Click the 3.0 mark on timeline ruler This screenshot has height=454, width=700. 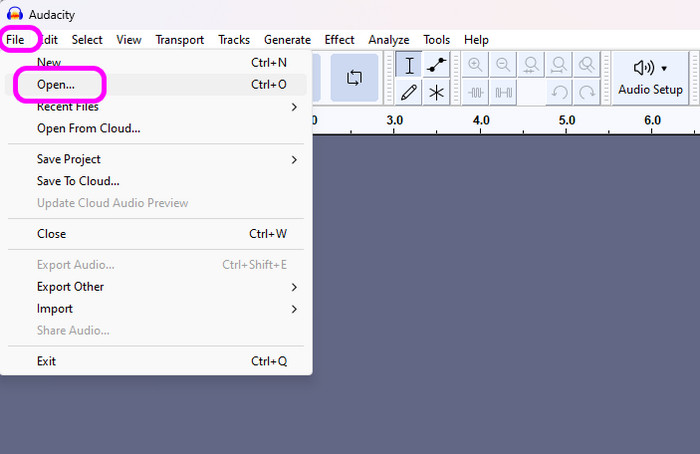(395, 120)
